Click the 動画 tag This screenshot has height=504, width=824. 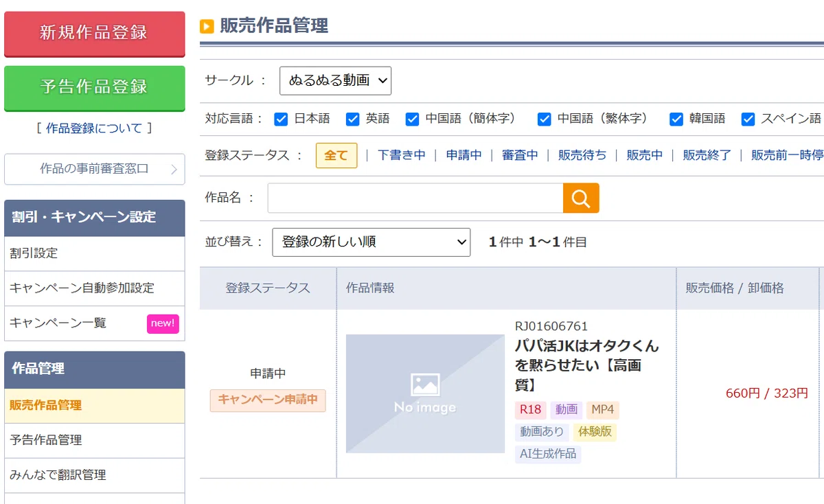tap(566, 411)
